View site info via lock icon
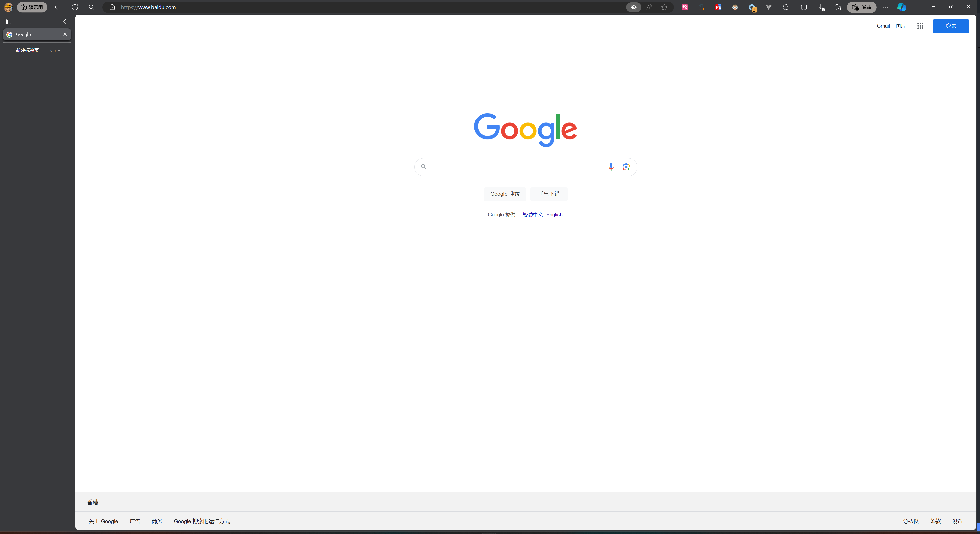The width and height of the screenshot is (980, 534). [x=112, y=7]
